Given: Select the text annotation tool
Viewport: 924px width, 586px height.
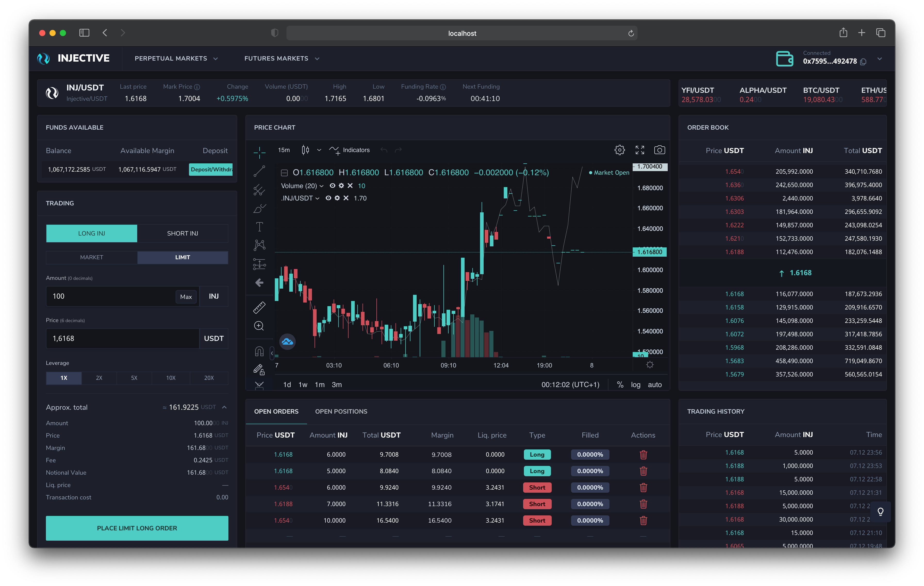Looking at the screenshot, I should click(x=259, y=227).
